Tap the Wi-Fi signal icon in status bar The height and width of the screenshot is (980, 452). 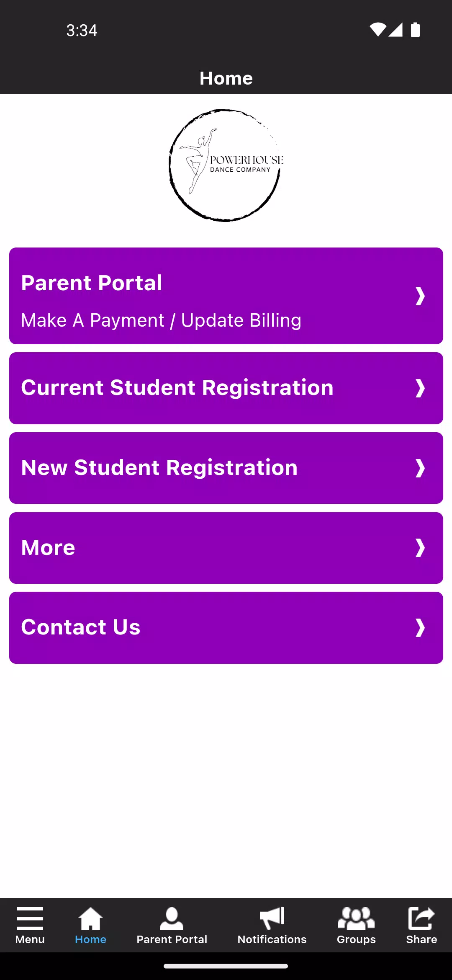(x=378, y=30)
